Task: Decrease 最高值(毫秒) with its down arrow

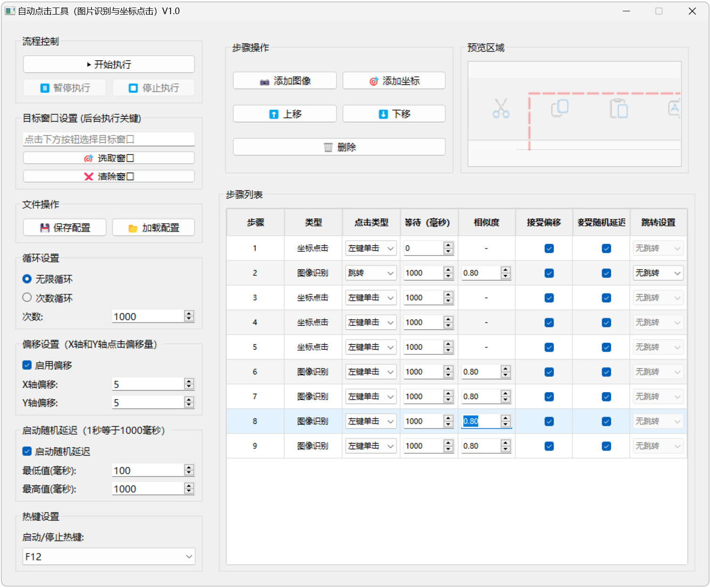Action: point(189,491)
